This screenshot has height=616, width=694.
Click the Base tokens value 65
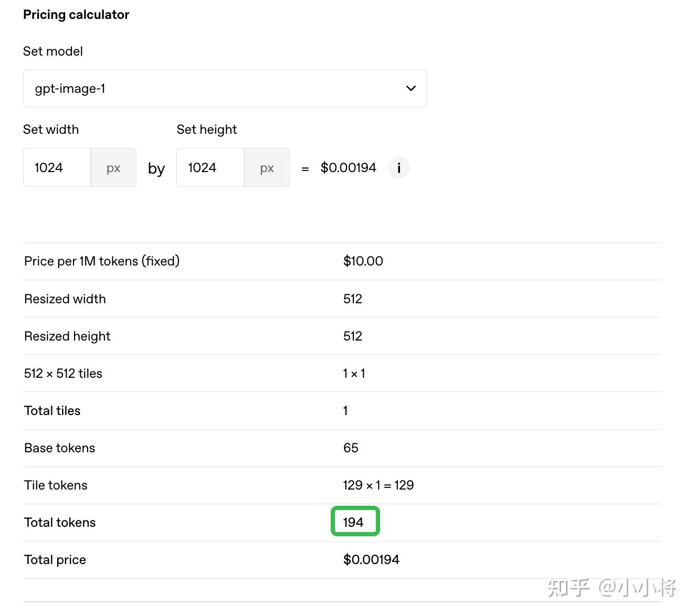tap(351, 448)
